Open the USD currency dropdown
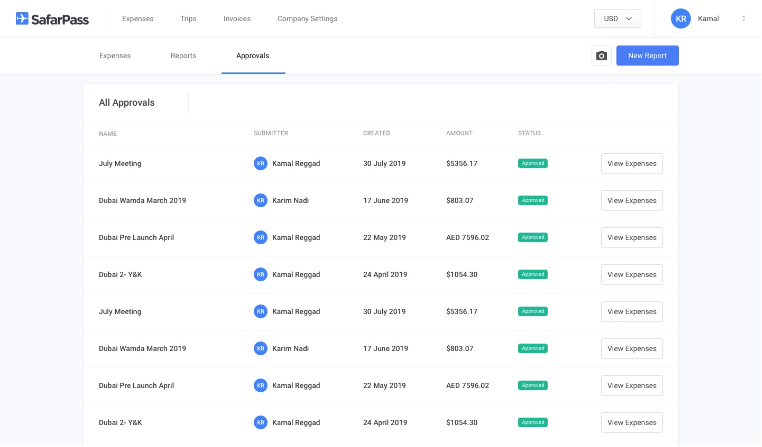The width and height of the screenshot is (762, 447). pyautogui.click(x=617, y=18)
